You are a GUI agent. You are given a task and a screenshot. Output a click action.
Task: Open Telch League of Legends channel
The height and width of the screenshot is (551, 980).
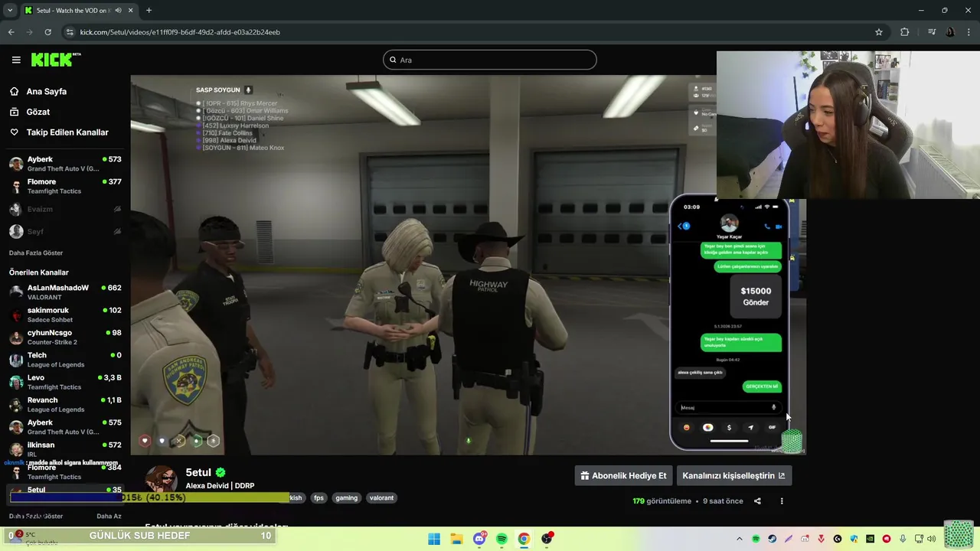64,360
